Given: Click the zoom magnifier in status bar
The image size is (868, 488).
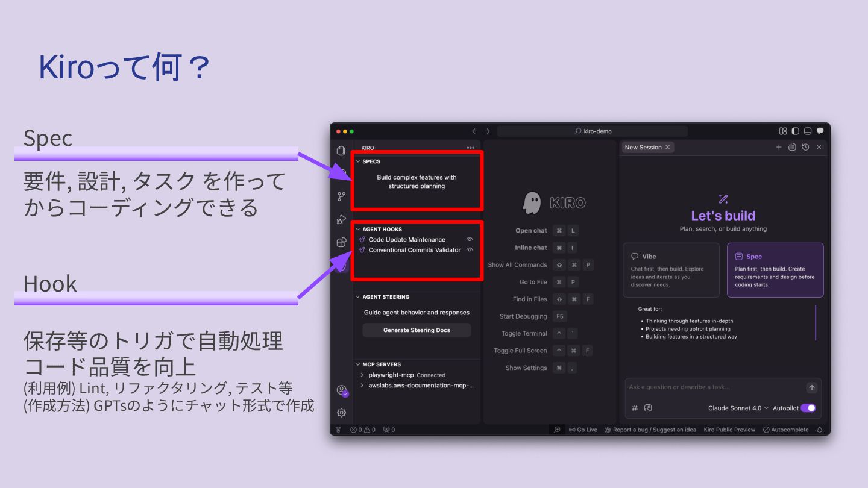Looking at the screenshot, I should [557, 430].
